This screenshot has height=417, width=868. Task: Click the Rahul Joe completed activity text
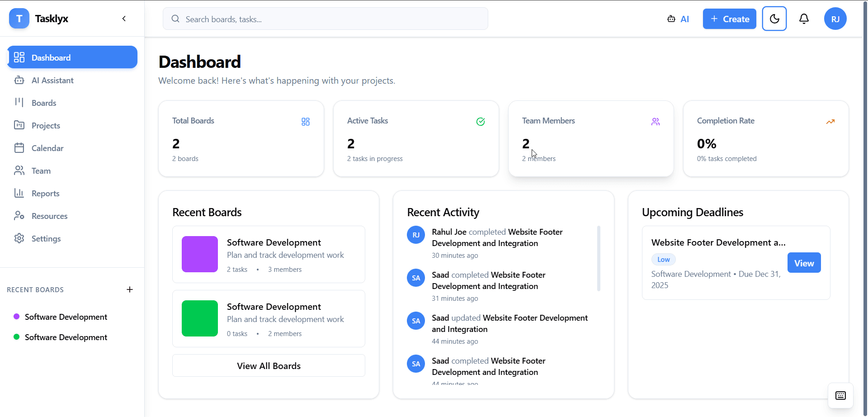pos(497,237)
